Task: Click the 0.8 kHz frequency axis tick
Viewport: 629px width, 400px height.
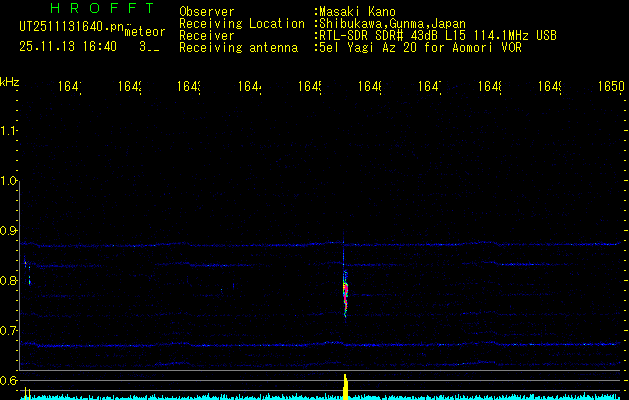Action: point(10,281)
